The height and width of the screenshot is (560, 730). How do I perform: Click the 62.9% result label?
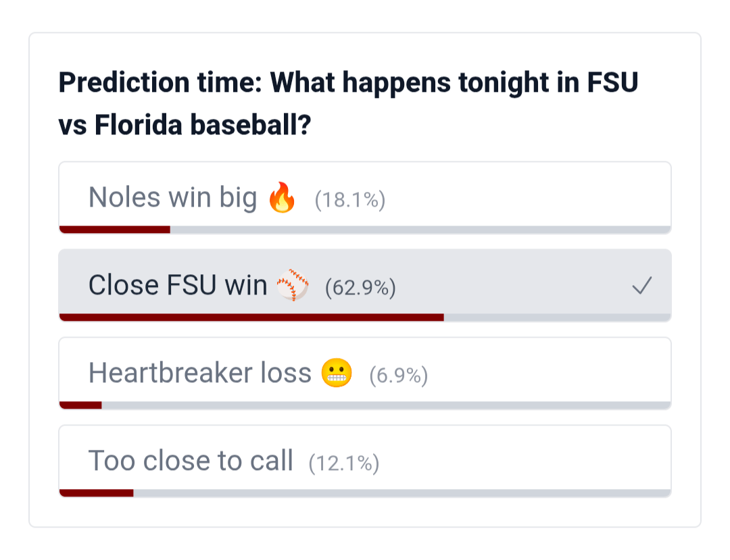pos(360,288)
